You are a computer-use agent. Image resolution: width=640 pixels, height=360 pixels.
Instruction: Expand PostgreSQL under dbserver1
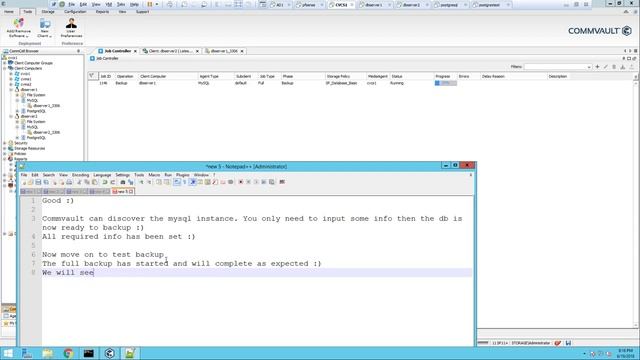(x=17, y=111)
